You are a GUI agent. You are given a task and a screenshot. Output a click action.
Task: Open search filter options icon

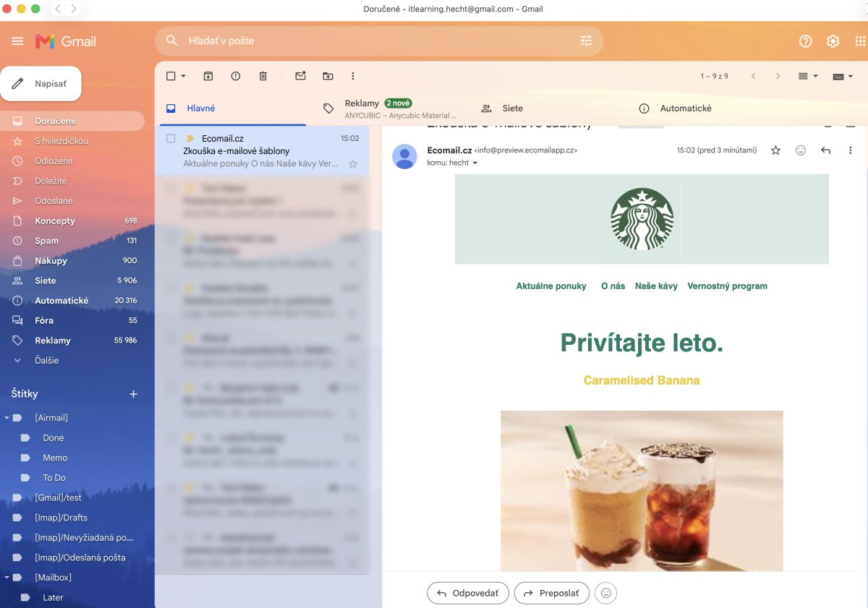[x=586, y=40]
